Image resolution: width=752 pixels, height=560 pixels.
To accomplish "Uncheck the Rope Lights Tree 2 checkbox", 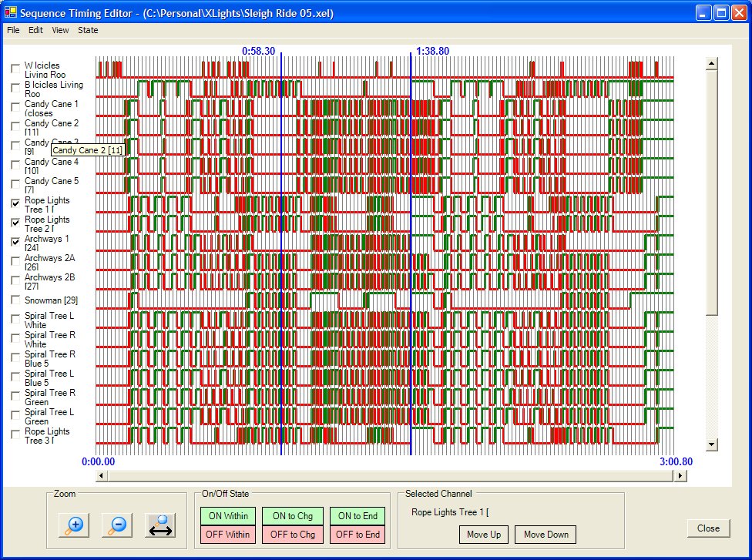I will coord(15,223).
